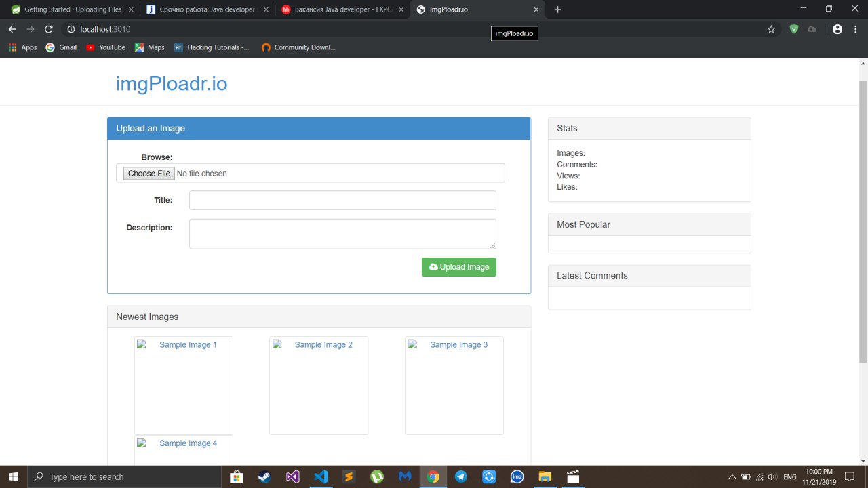868x488 pixels.
Task: Open Sample Image 2 thumbnail
Action: click(319, 385)
